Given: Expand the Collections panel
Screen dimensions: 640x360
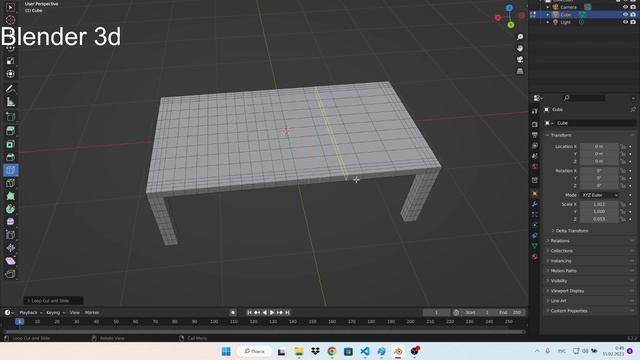Looking at the screenshot, I should (562, 251).
